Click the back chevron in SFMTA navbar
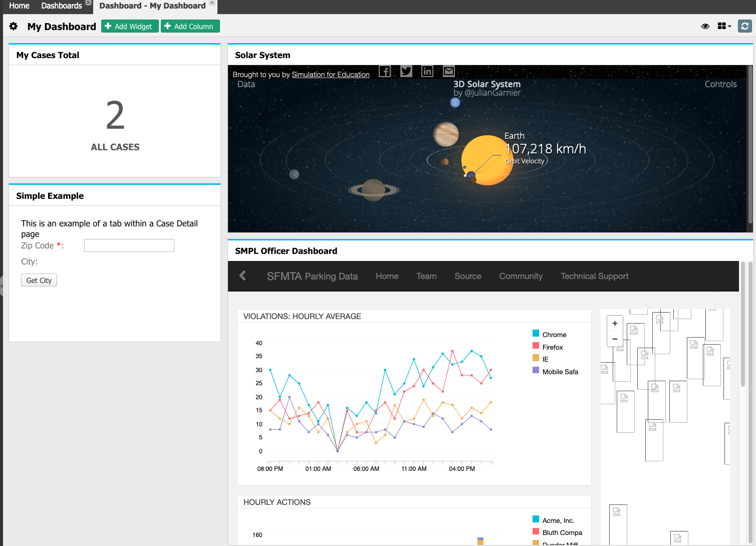The width and height of the screenshot is (756, 546). point(243,276)
